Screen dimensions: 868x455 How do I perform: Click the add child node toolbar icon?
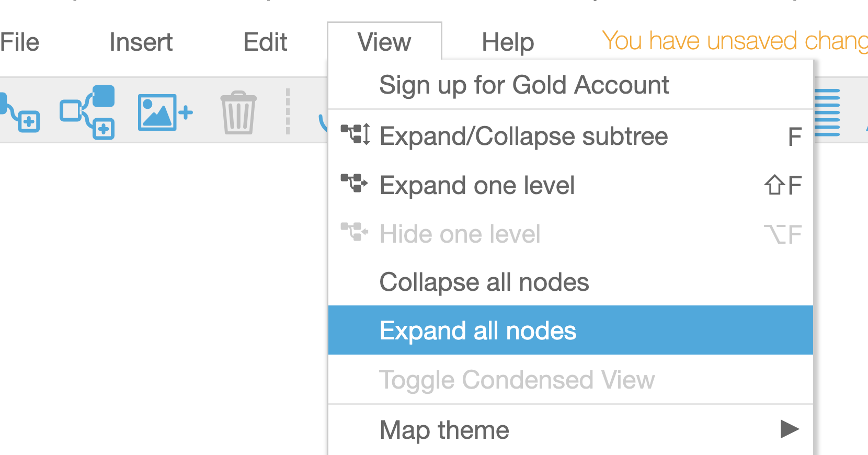point(19,112)
